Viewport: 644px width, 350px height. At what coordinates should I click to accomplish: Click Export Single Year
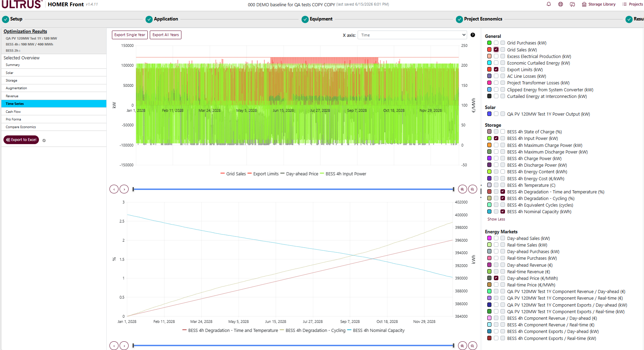point(130,35)
